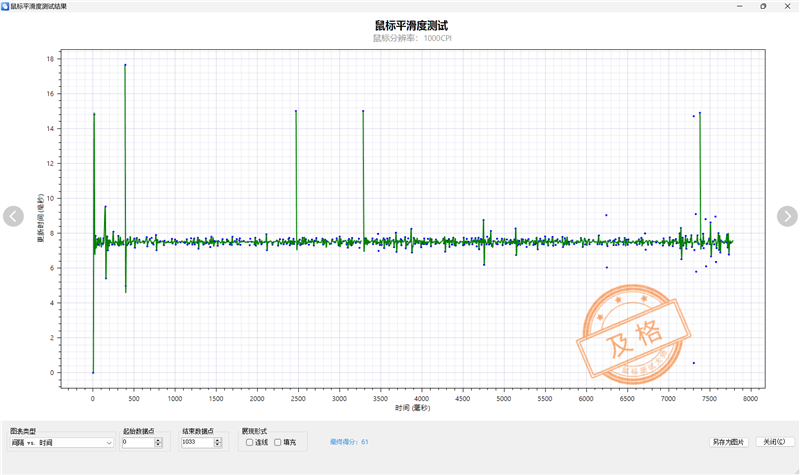Image resolution: width=800 pixels, height=475 pixels.
Task: Increase the 起始数据点 spinner value
Action: (x=158, y=440)
